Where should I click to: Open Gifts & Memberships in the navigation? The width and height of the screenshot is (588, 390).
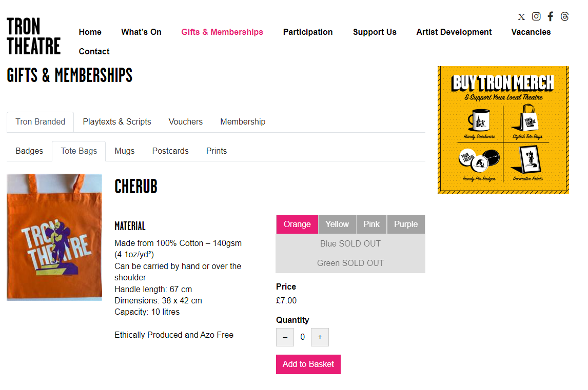tap(222, 32)
